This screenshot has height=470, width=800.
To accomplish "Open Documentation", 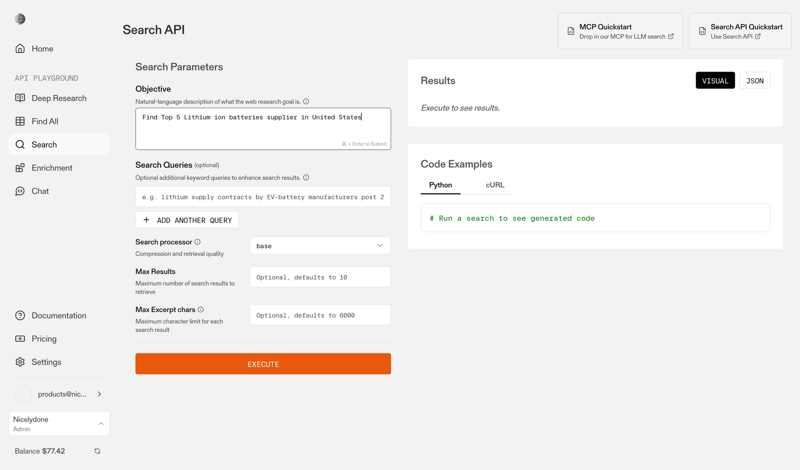I will [59, 315].
